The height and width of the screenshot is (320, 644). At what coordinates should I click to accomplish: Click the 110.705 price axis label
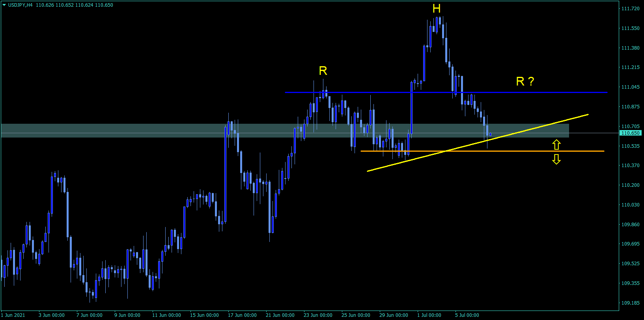[630, 127]
